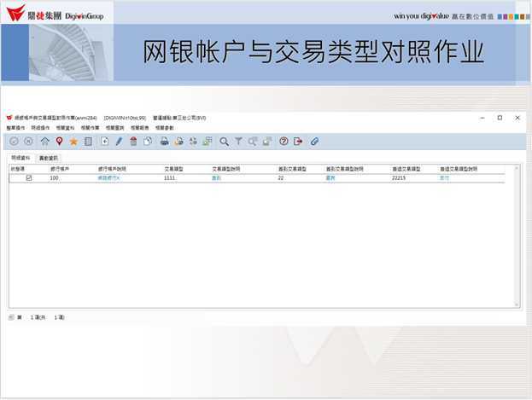Open the 相關報表 menu
532x400 pixels.
point(140,128)
